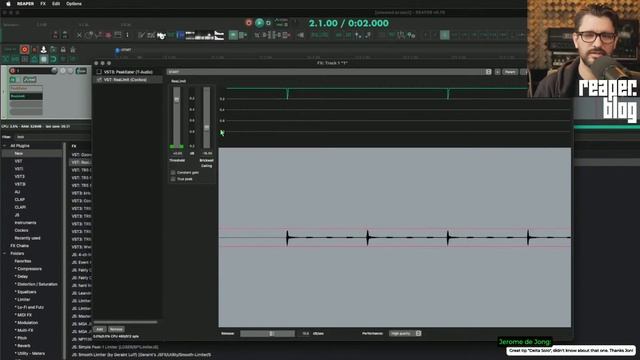Select Cockos category
Image resolution: width=640 pixels, height=360 pixels.
point(21,231)
